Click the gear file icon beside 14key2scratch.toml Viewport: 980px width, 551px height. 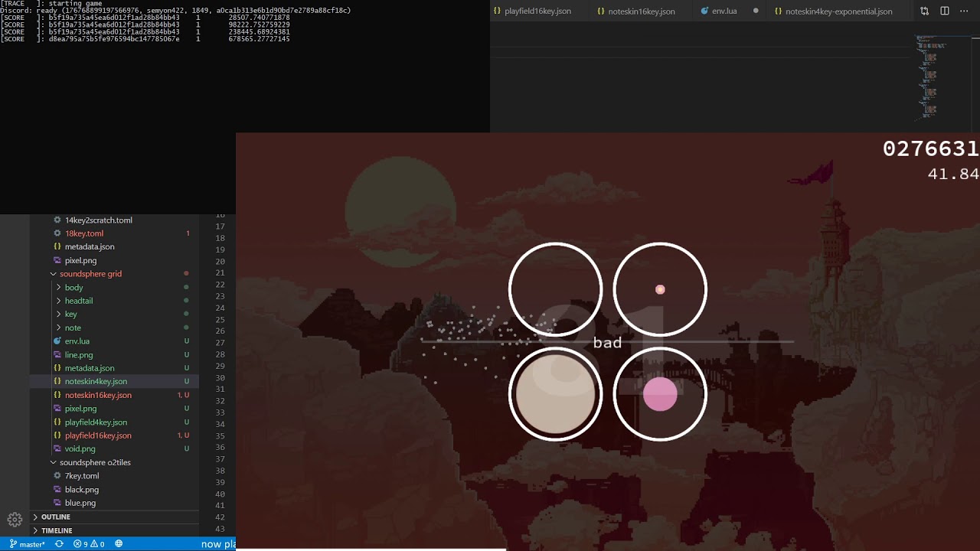pyautogui.click(x=57, y=220)
